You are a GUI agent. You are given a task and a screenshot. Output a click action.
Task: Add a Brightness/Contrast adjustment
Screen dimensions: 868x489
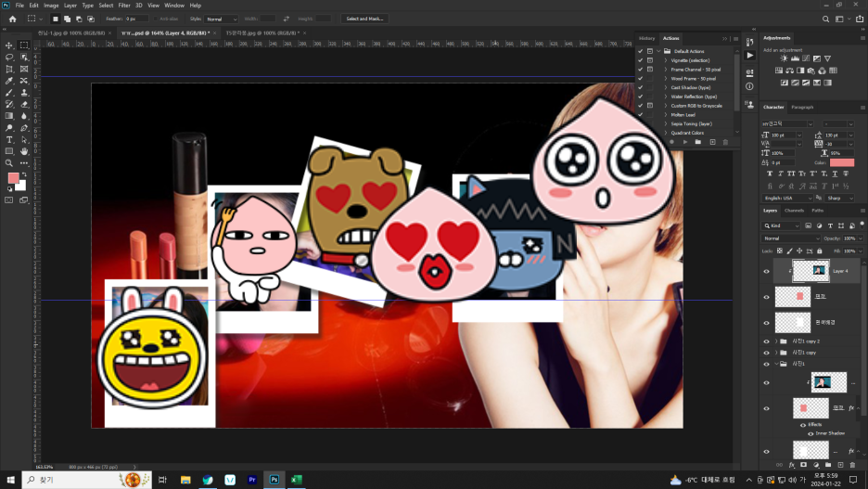pos(784,58)
